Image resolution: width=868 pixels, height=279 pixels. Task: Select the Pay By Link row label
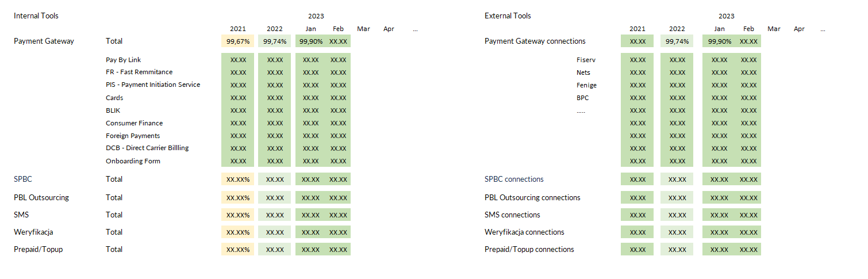click(123, 60)
